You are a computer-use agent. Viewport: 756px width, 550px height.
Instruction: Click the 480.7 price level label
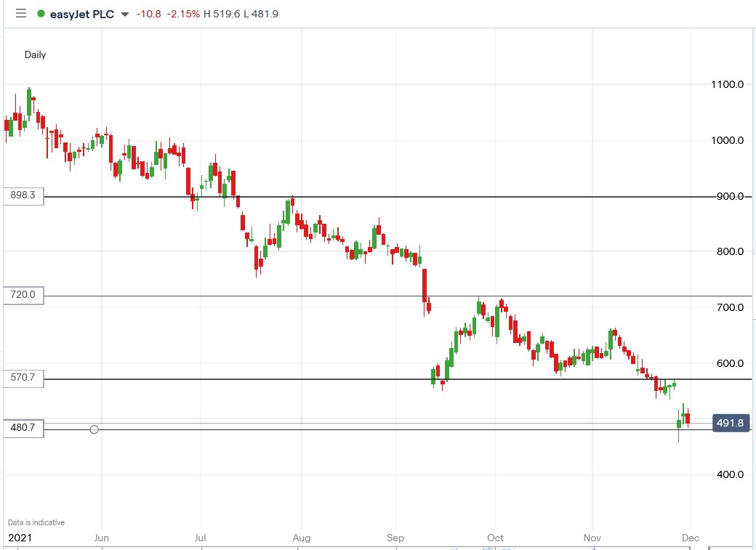23,428
